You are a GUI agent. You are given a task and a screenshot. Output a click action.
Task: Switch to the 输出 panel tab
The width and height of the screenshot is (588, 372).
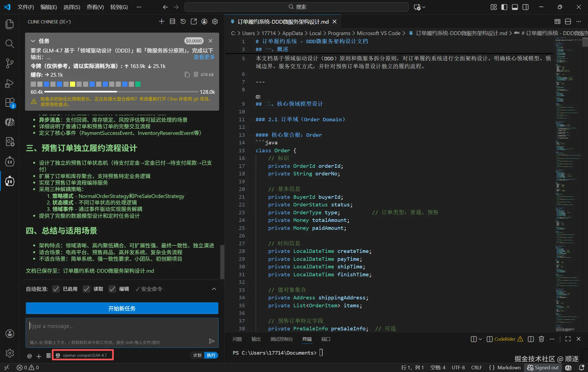pos(256,339)
